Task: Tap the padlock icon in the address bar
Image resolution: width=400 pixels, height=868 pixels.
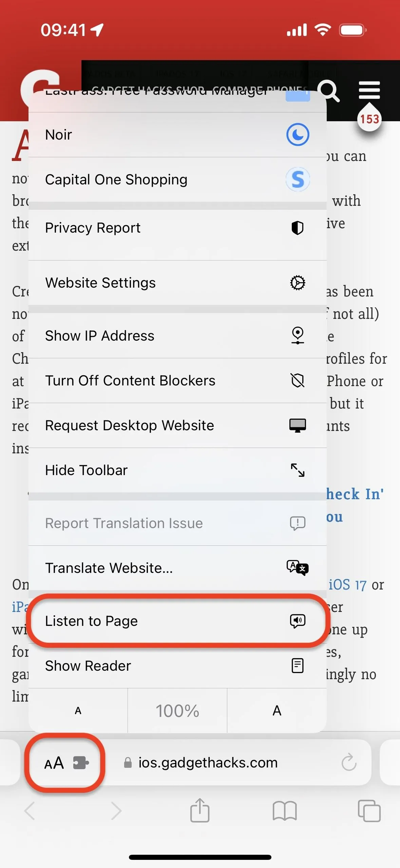Action: click(x=128, y=762)
